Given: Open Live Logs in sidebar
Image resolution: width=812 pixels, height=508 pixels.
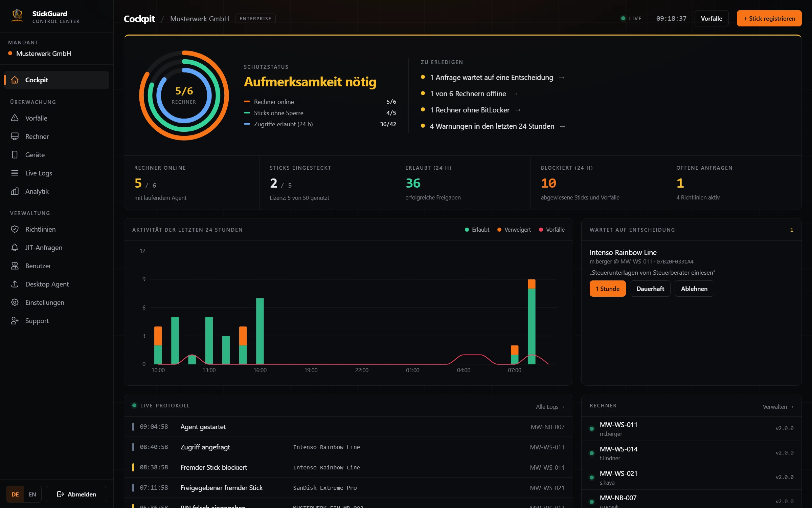Looking at the screenshot, I should pos(57,173).
